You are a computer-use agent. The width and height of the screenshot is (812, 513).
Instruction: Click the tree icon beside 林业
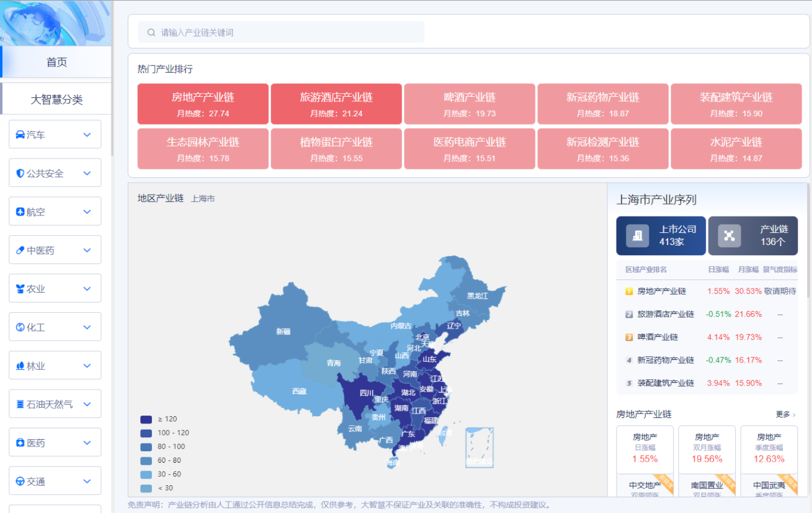20,366
